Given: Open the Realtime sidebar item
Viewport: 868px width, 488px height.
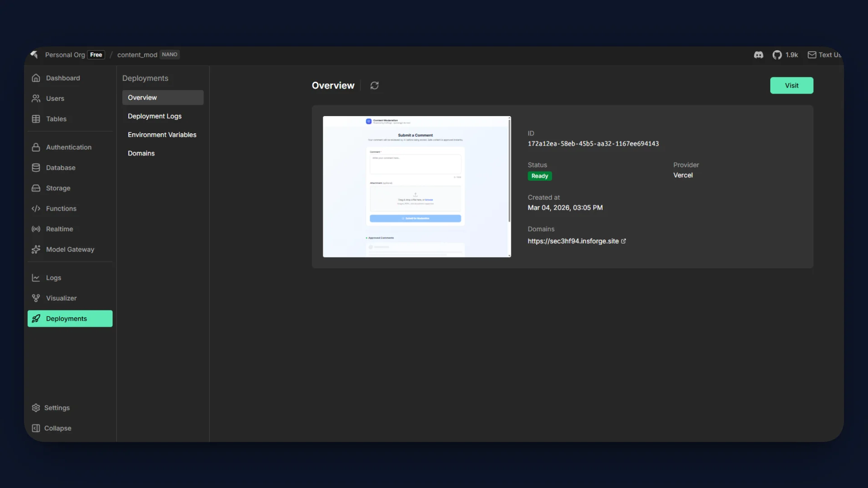Looking at the screenshot, I should (59, 229).
